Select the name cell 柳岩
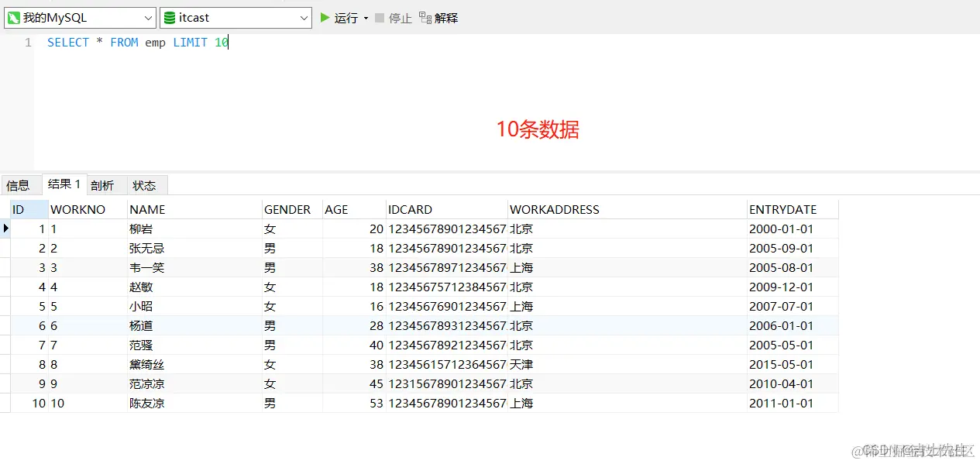Image resolution: width=980 pixels, height=464 pixels. coord(194,229)
